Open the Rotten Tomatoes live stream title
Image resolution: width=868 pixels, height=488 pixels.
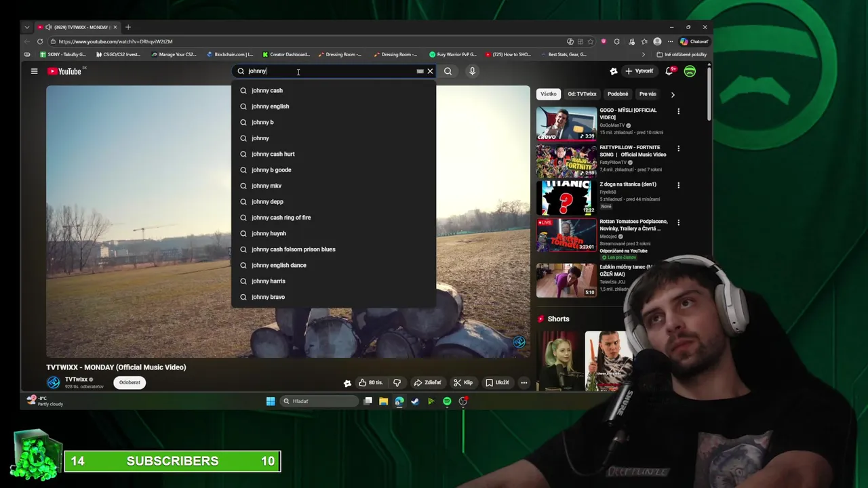coord(633,225)
